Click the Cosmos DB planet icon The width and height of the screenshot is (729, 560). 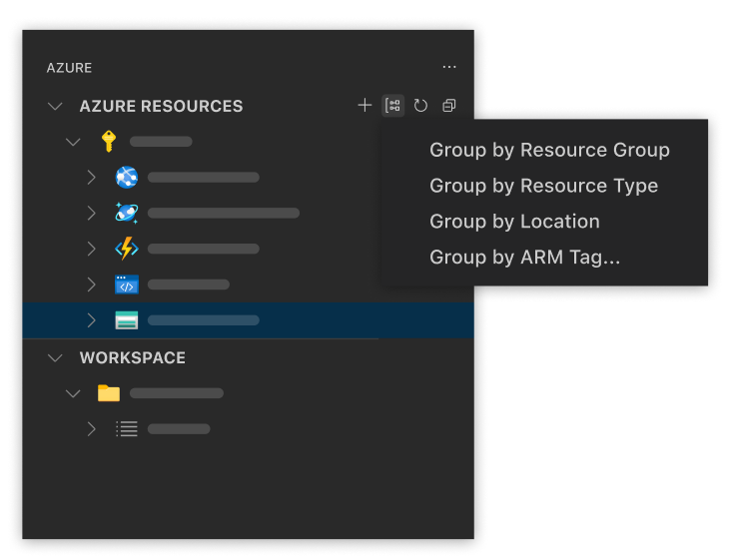(x=127, y=213)
